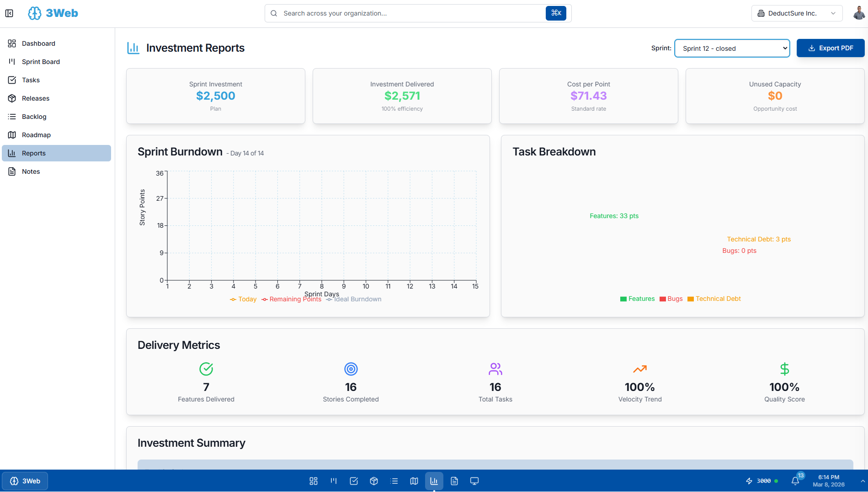Select the Roadmap map icon in dock
Viewport: 868px width, 492px height.
(x=414, y=481)
